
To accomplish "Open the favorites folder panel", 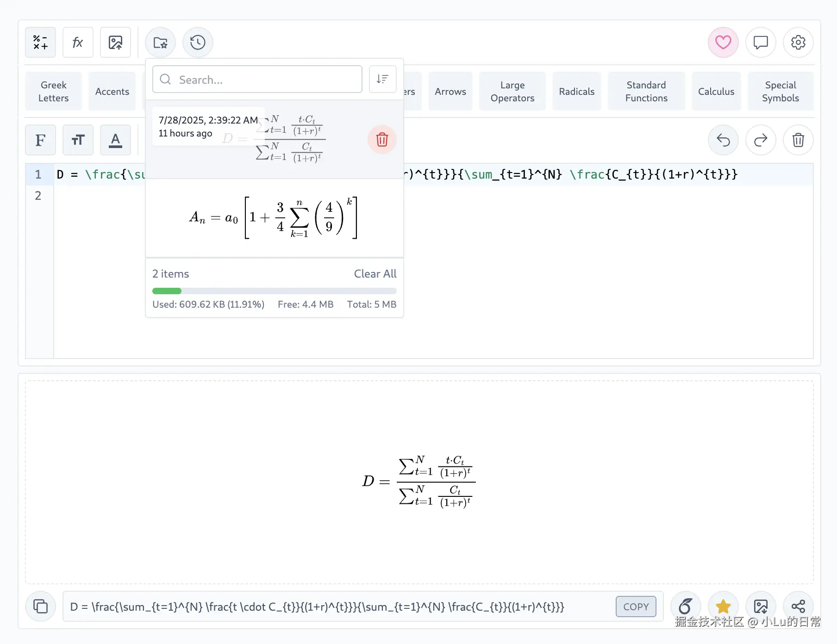I will tap(160, 42).
